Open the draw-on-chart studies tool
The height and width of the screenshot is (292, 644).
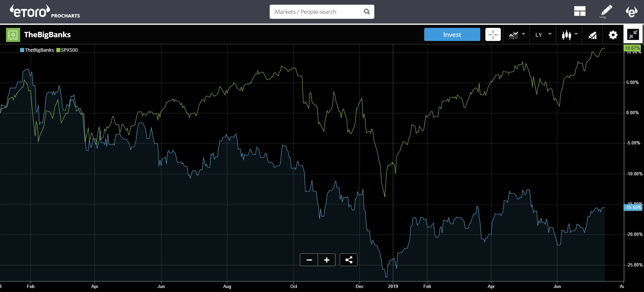click(x=593, y=35)
